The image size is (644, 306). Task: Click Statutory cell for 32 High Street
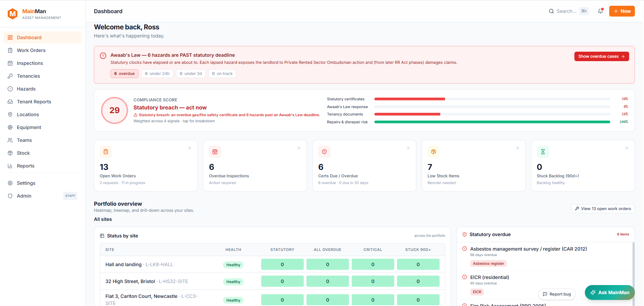[282, 281]
